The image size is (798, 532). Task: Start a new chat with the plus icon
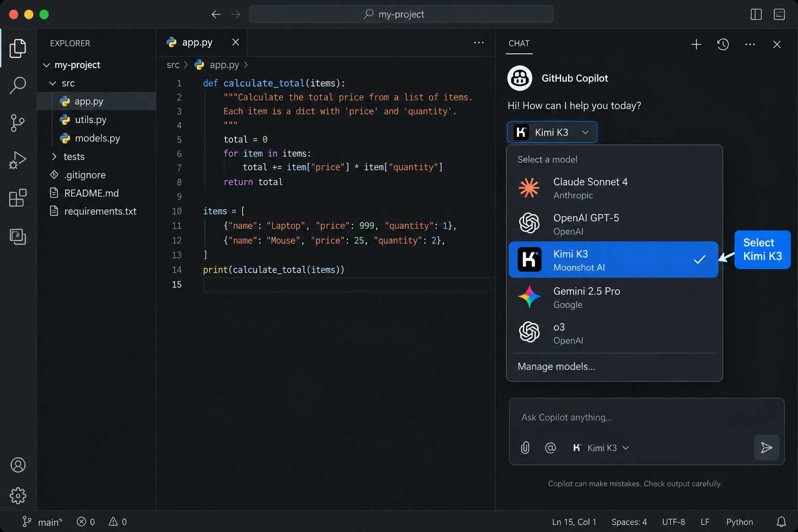[696, 44]
